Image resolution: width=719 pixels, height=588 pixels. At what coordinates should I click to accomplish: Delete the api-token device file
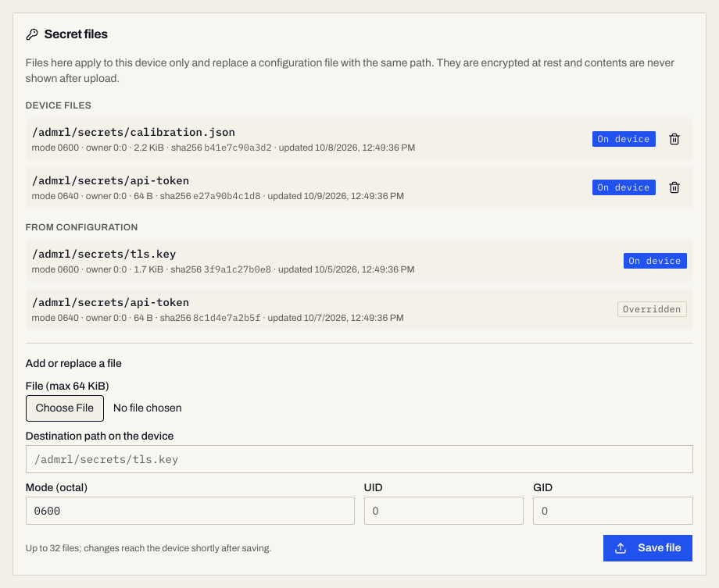pos(674,187)
